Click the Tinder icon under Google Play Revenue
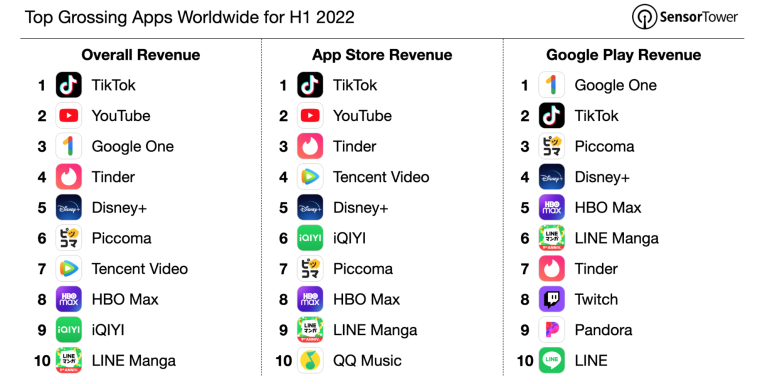Screen dimensions: 760x384 click(552, 269)
